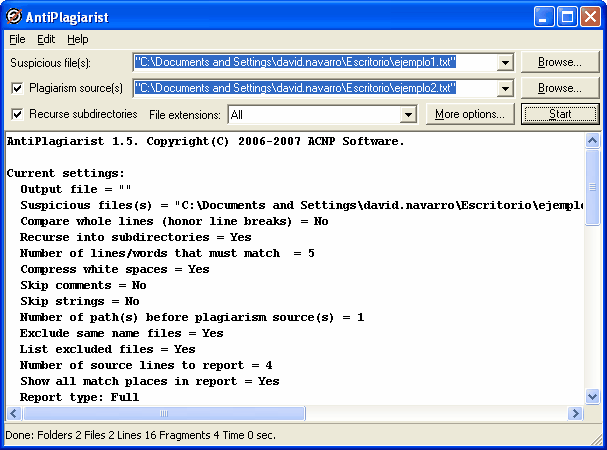Click the status bar 'Done: Folders 2 Files 2' text
This screenshot has height=450, width=607.
click(140, 435)
